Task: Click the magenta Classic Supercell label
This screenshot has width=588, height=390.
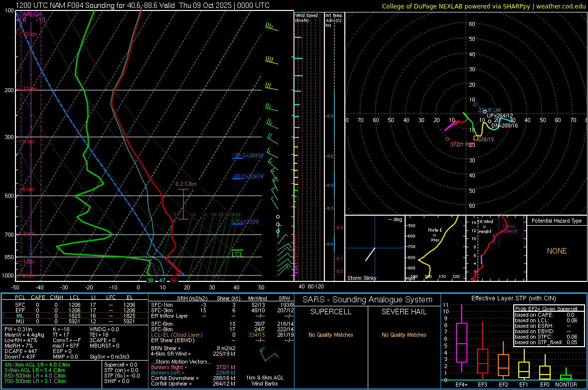Action: [x=509, y=229]
